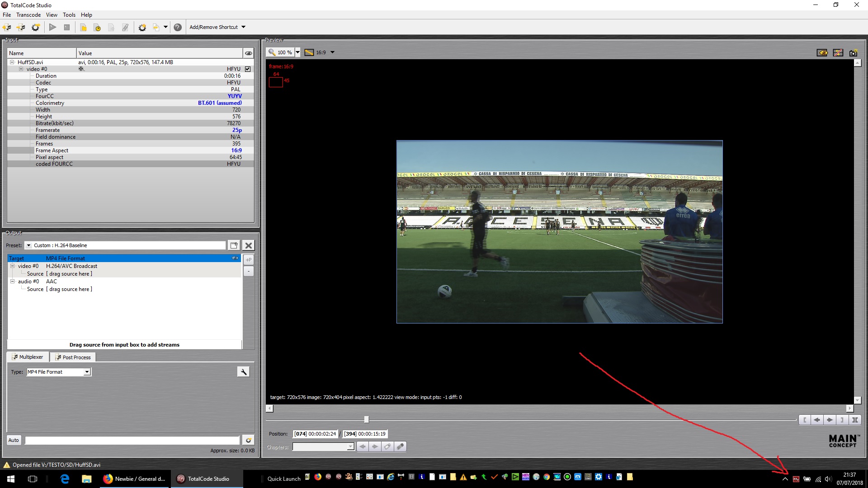The image size is (868, 488).
Task: Click the first toolbar icon with music note
Action: 7,27
